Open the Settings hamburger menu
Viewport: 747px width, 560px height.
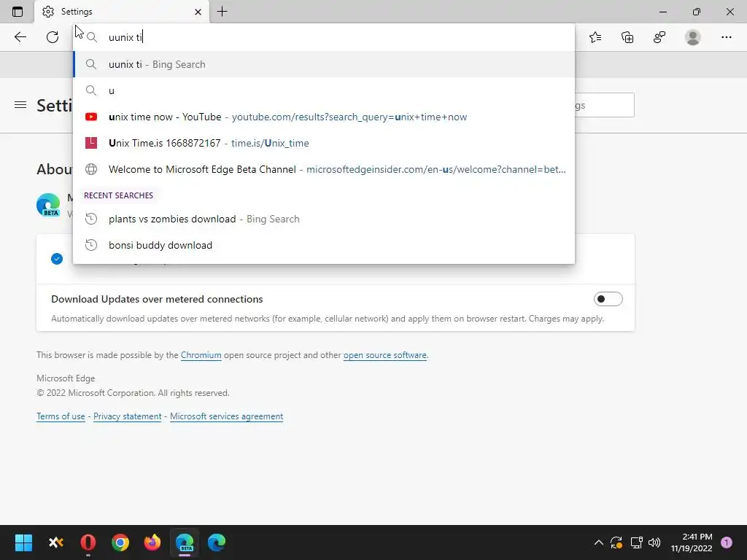click(20, 105)
